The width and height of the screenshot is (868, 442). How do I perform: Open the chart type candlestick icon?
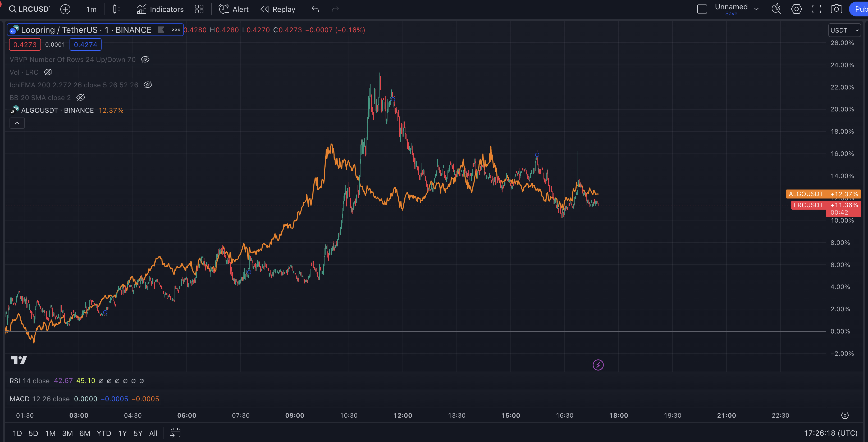coord(117,9)
